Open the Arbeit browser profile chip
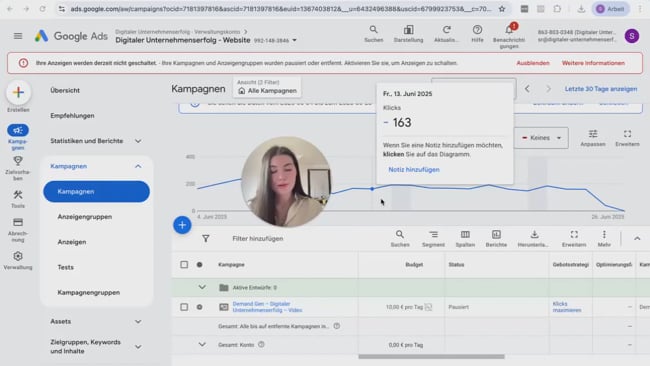 pos(611,9)
